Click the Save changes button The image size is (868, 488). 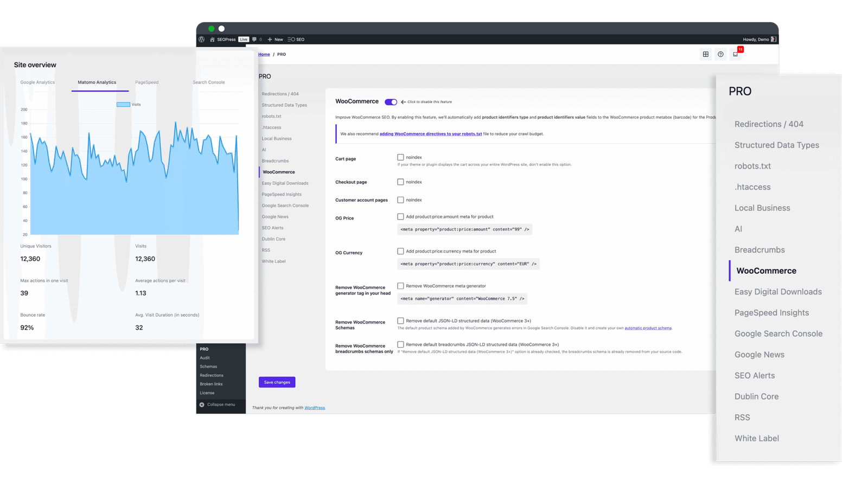click(x=277, y=382)
